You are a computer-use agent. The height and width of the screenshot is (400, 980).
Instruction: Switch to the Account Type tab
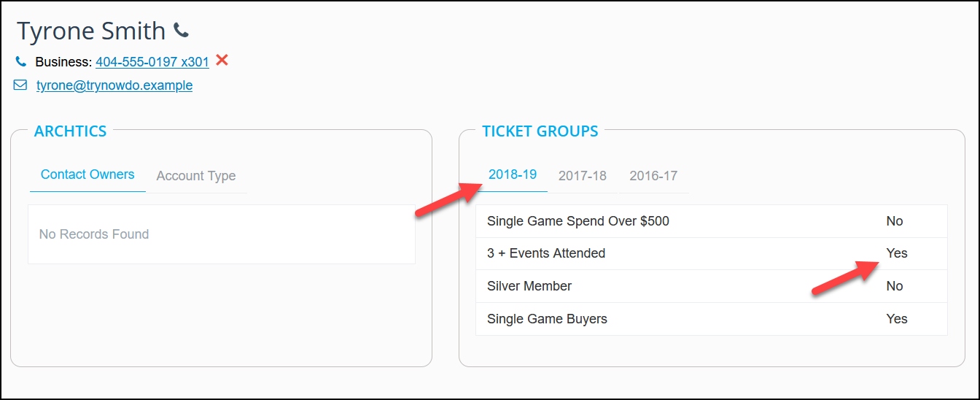tap(196, 176)
